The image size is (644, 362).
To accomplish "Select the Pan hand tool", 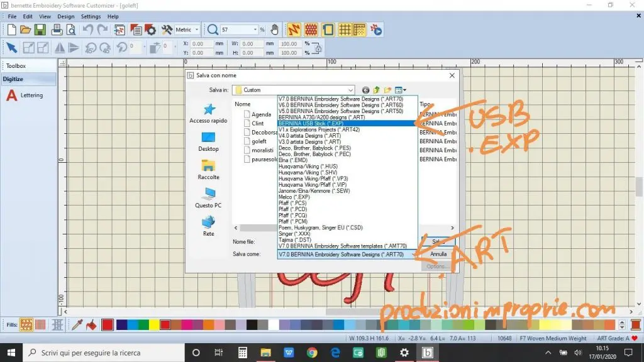I will pyautogui.click(x=274, y=30).
